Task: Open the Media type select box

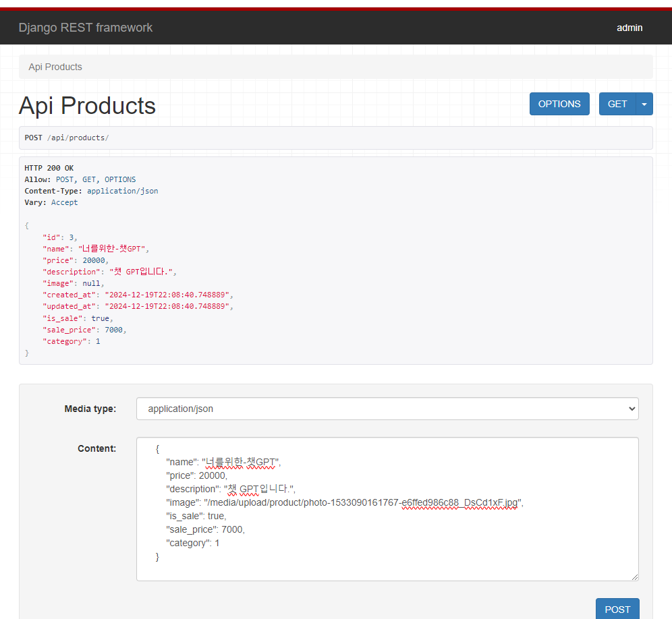Action: click(387, 409)
